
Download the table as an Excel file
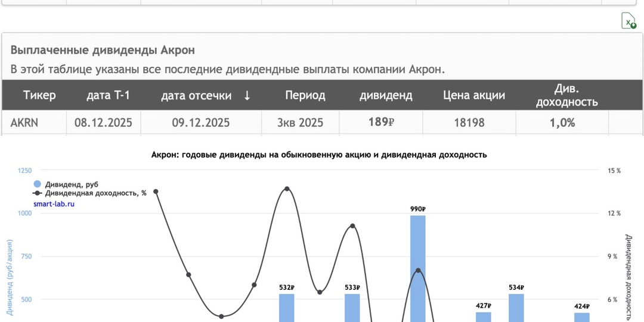628,20
